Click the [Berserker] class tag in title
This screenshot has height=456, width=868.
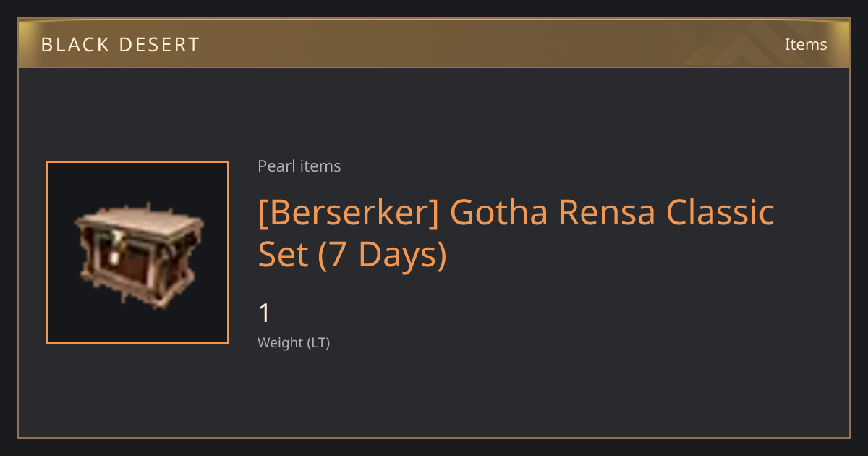(348, 213)
